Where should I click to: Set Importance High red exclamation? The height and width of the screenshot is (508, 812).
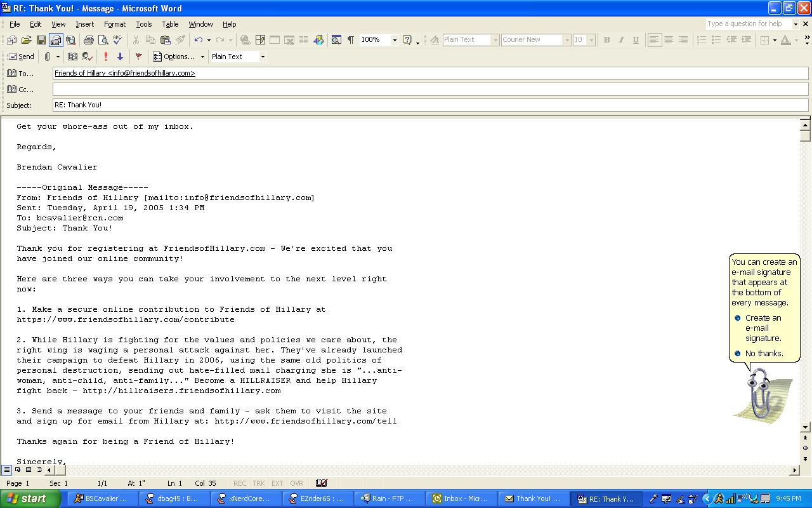pyautogui.click(x=105, y=57)
